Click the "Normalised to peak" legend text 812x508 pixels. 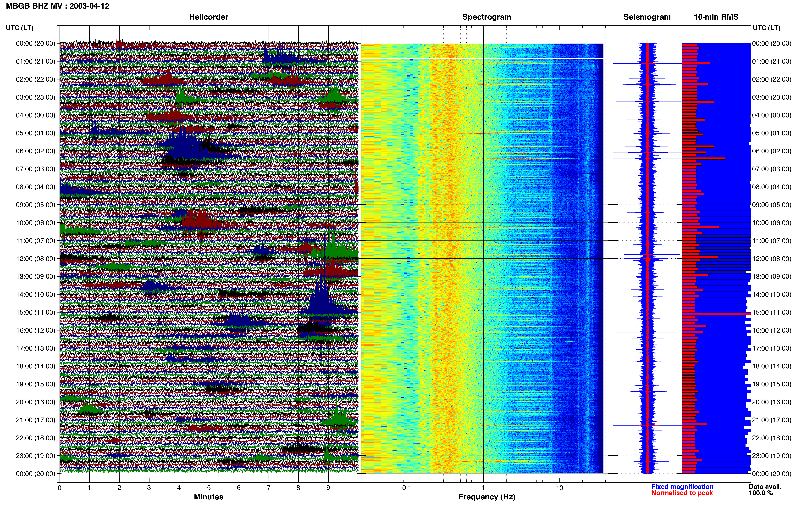click(x=682, y=493)
